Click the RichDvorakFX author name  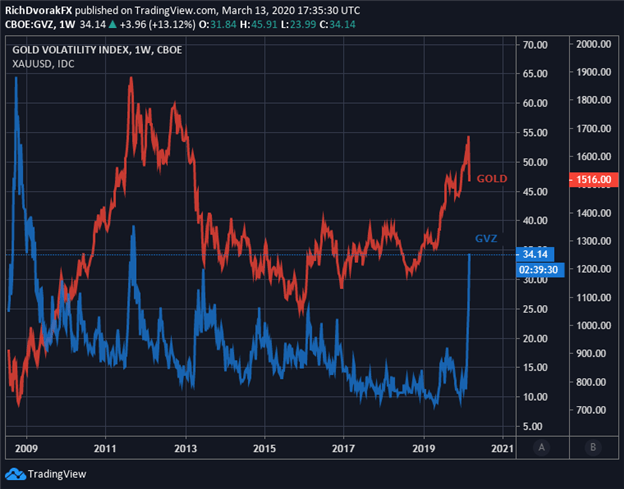39,10
